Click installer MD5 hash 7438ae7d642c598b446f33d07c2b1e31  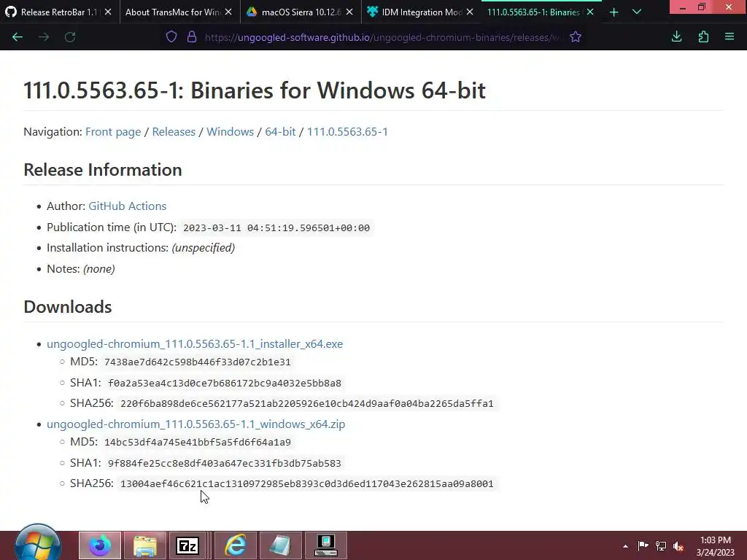pyautogui.click(x=197, y=362)
